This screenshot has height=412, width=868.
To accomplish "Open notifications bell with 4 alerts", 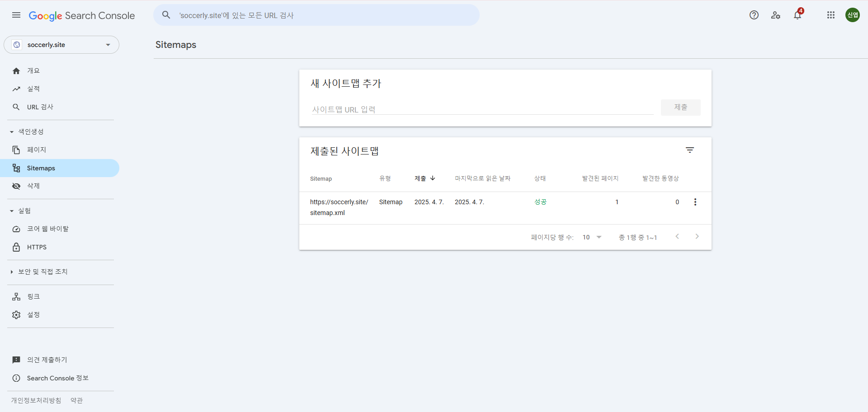I will coord(797,15).
